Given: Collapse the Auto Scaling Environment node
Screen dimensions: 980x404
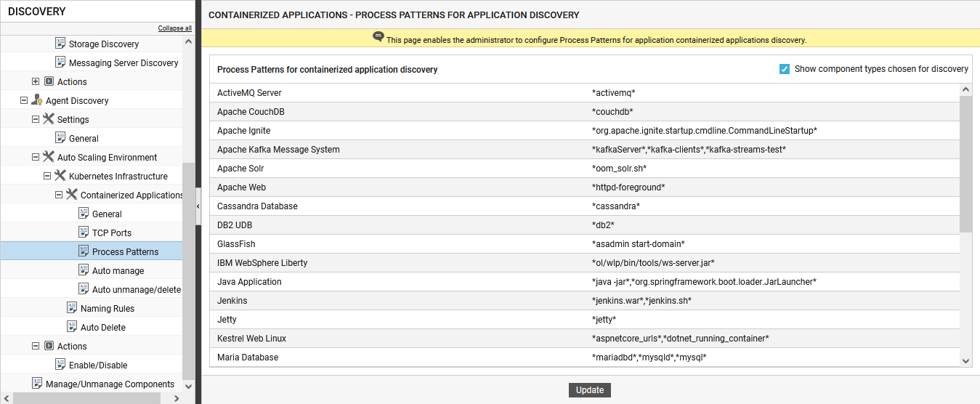Looking at the screenshot, I should coord(36,157).
